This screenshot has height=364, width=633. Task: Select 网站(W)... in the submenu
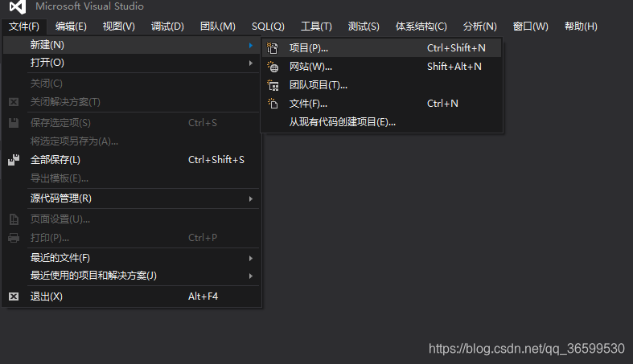tap(382, 67)
